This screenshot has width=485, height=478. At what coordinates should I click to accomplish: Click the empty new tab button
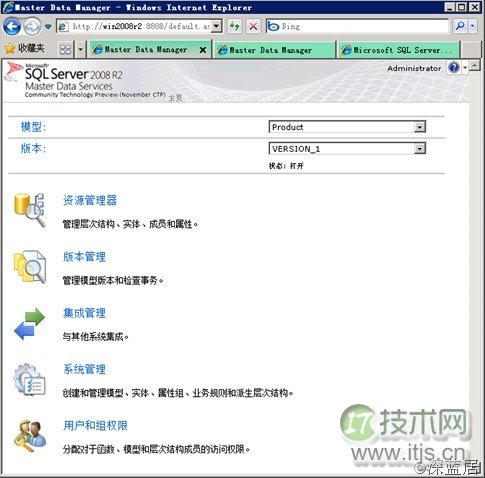471,50
